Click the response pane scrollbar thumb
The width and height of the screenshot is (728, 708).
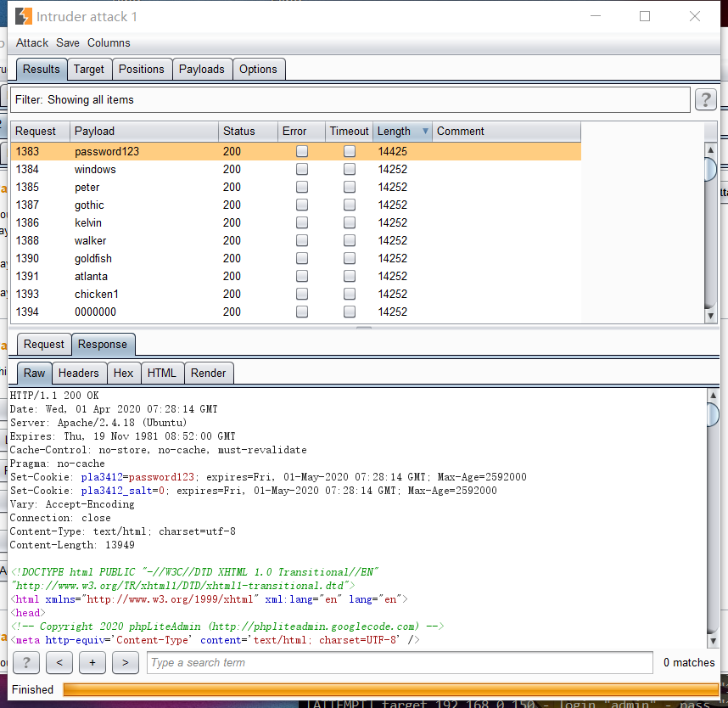[713, 414]
